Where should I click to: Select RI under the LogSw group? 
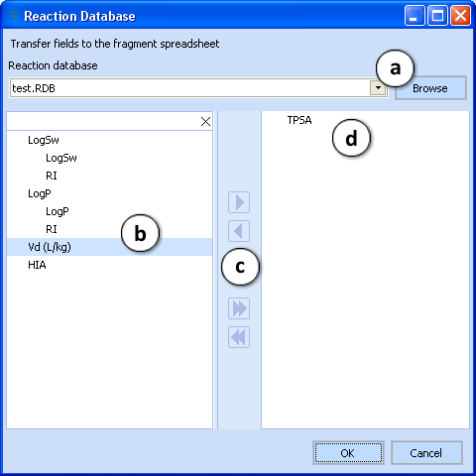52,176
